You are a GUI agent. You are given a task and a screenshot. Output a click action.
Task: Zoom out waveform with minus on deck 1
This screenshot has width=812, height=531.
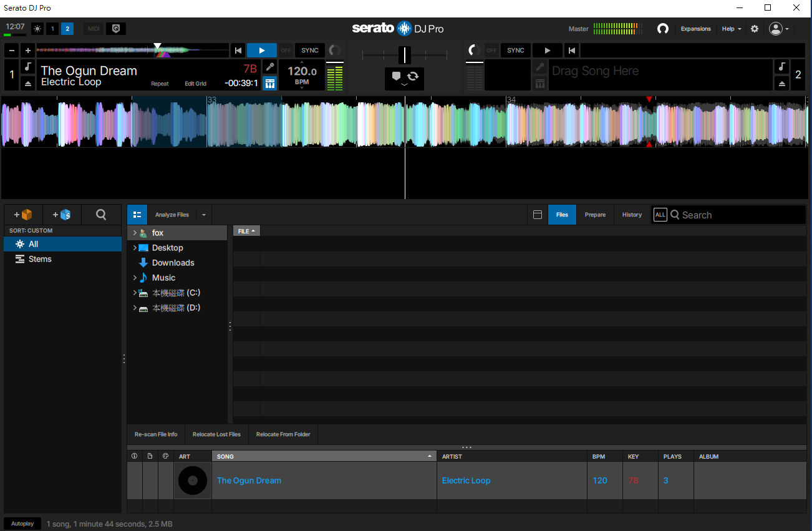point(12,51)
